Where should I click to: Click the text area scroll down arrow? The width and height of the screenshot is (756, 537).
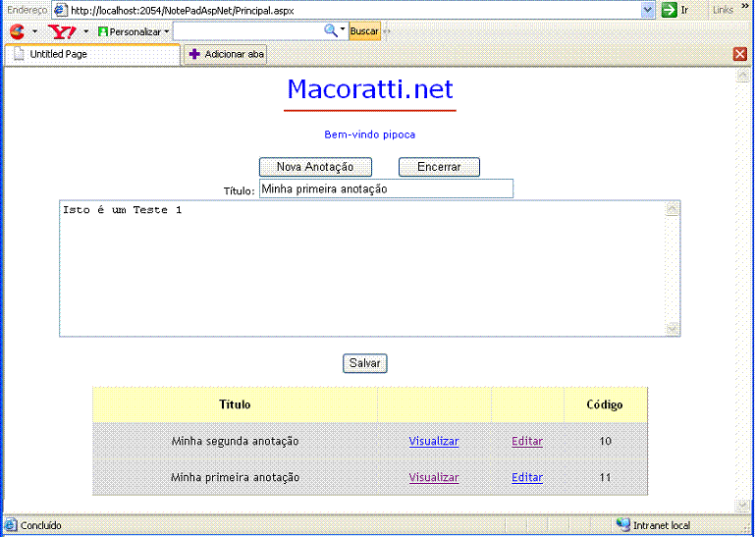click(673, 329)
